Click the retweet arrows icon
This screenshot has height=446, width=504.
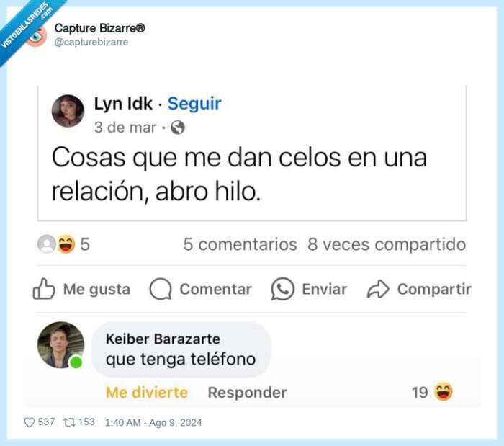(x=69, y=422)
